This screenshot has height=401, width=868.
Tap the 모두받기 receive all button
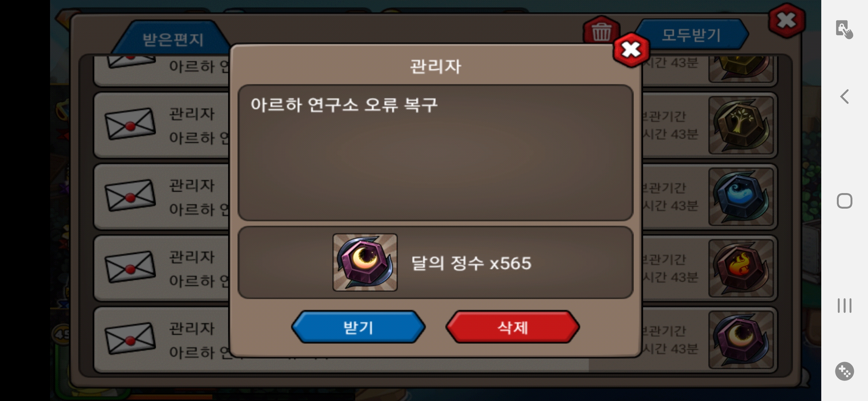(691, 35)
